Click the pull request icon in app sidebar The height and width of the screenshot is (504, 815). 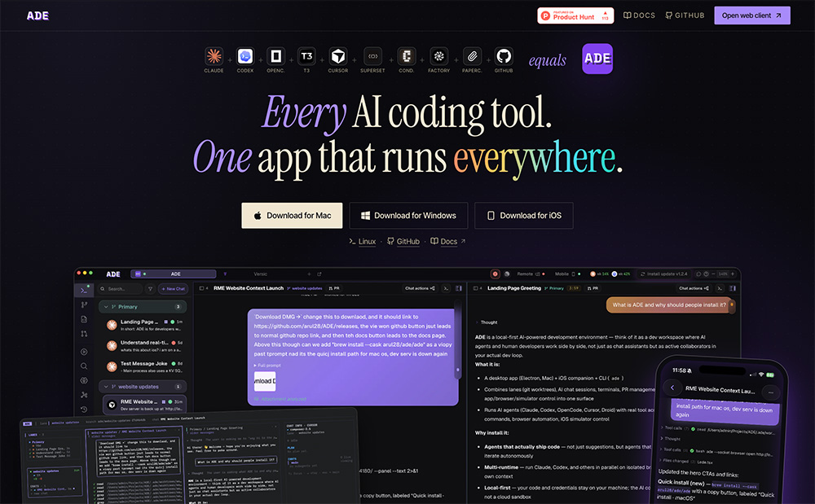coord(84,334)
